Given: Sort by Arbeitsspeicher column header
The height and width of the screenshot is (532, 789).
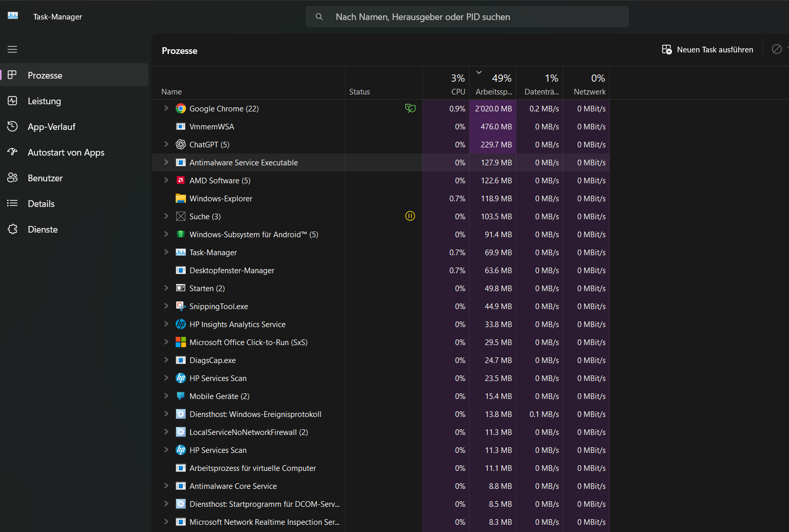Looking at the screenshot, I should (493, 85).
